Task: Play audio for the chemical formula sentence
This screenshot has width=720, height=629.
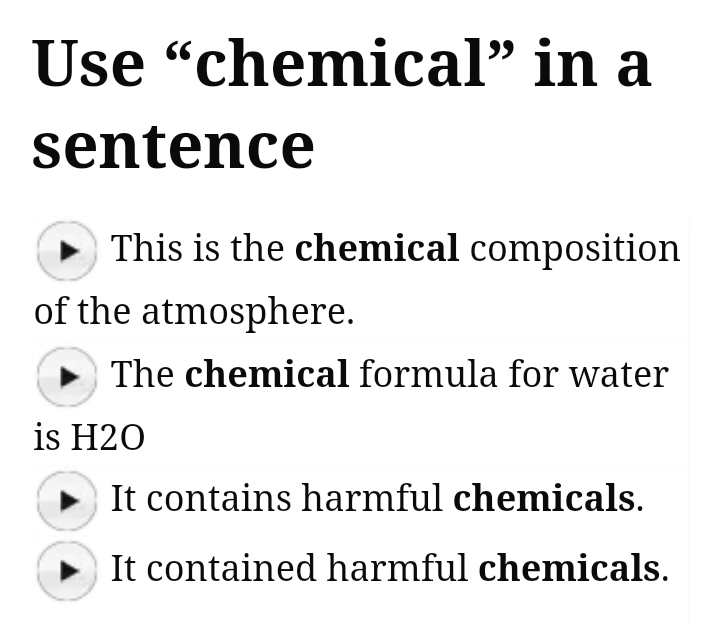Action: [66, 376]
